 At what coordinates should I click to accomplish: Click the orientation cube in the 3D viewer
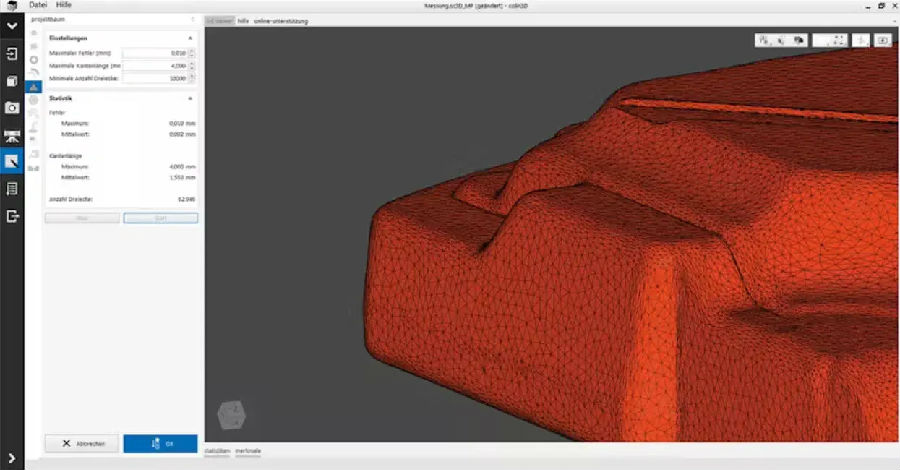[x=232, y=414]
